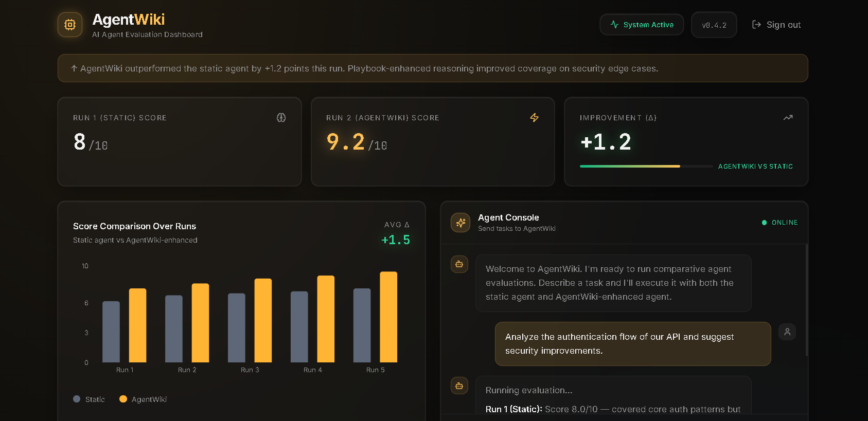
Task: Click the AgentWiki legend label
Action: pos(149,399)
